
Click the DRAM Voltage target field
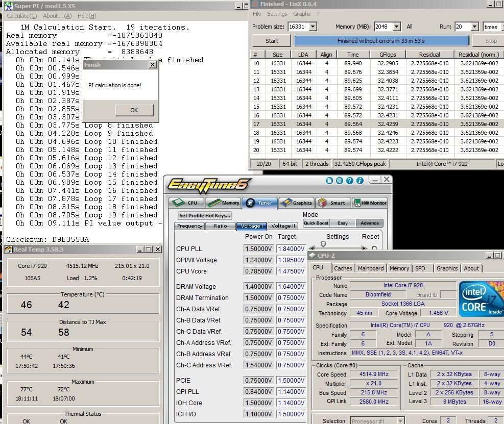tap(291, 287)
